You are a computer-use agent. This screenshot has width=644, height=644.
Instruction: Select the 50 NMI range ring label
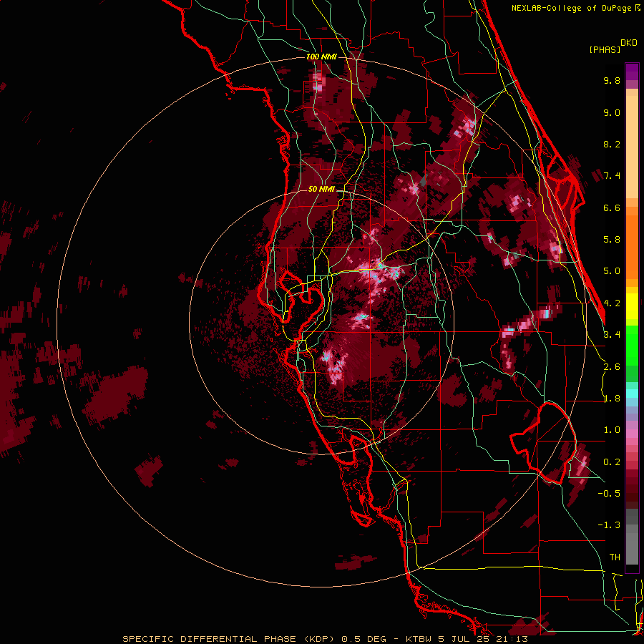321,189
